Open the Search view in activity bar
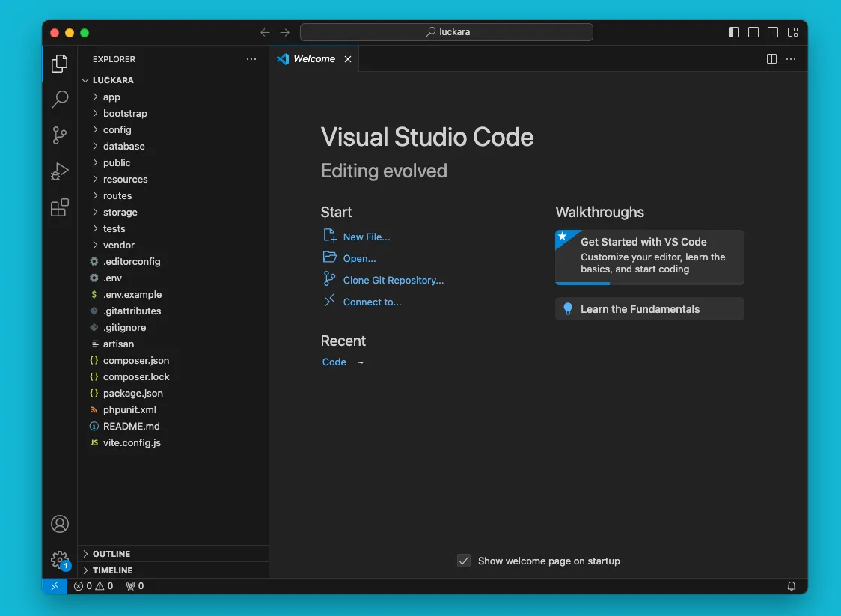The image size is (841, 616). tap(60, 100)
